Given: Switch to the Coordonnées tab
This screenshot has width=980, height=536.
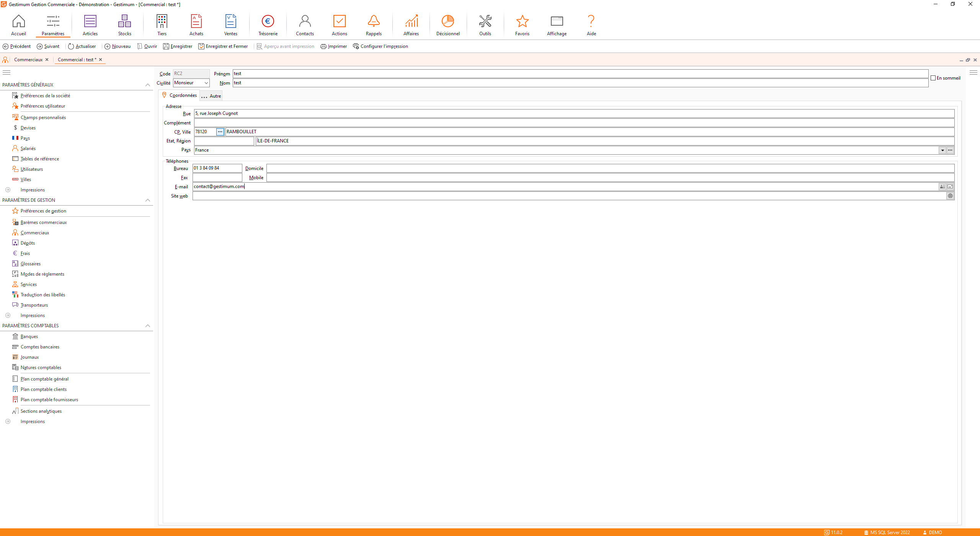Looking at the screenshot, I should click(x=179, y=95).
